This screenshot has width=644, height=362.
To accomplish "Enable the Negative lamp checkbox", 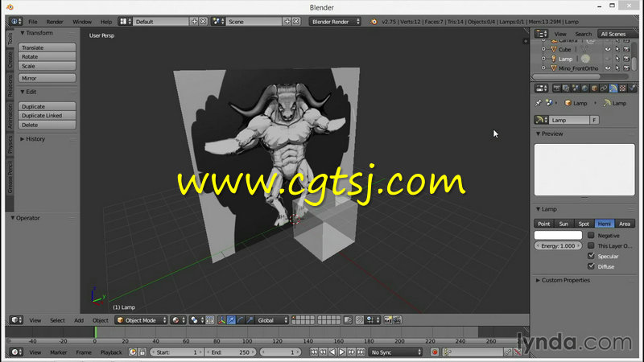I will 591,235.
